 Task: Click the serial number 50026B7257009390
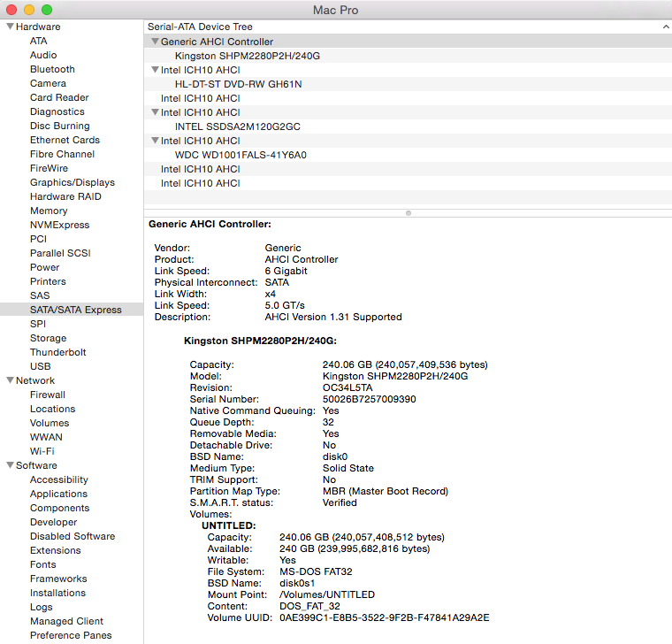click(x=369, y=399)
